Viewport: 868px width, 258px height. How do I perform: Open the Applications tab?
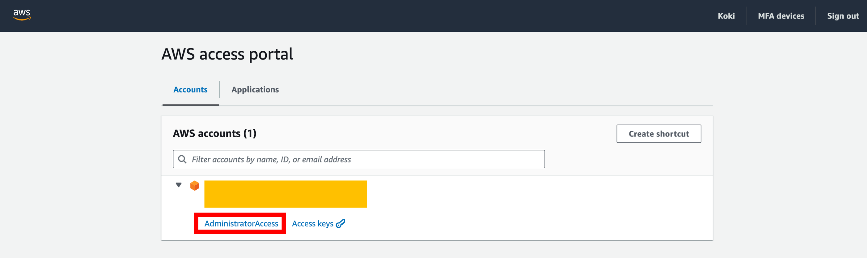255,90
